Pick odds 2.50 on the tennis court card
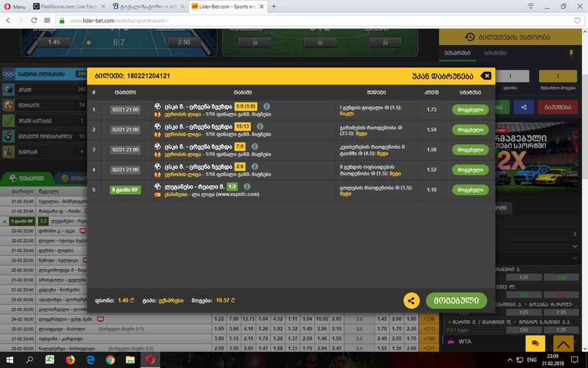This screenshot has width=588, height=368. (184, 42)
